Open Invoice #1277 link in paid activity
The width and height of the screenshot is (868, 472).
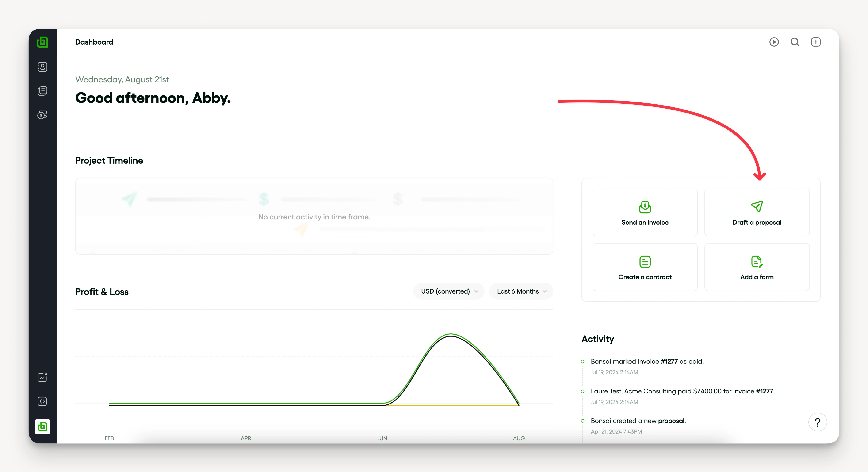click(x=669, y=361)
